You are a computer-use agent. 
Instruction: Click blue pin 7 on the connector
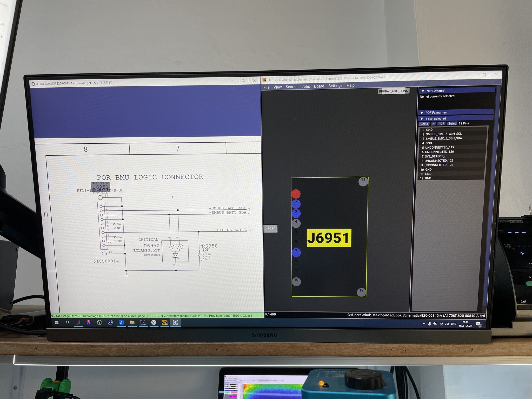296,252
